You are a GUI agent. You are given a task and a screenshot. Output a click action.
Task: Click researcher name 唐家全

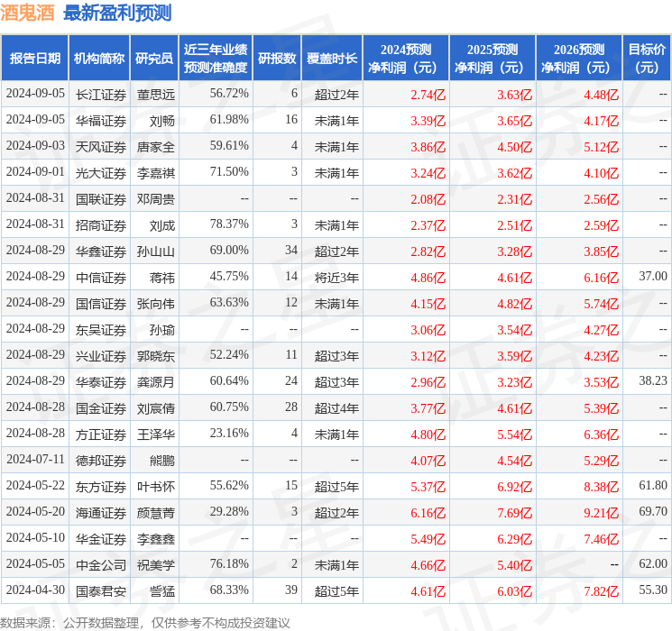click(156, 147)
